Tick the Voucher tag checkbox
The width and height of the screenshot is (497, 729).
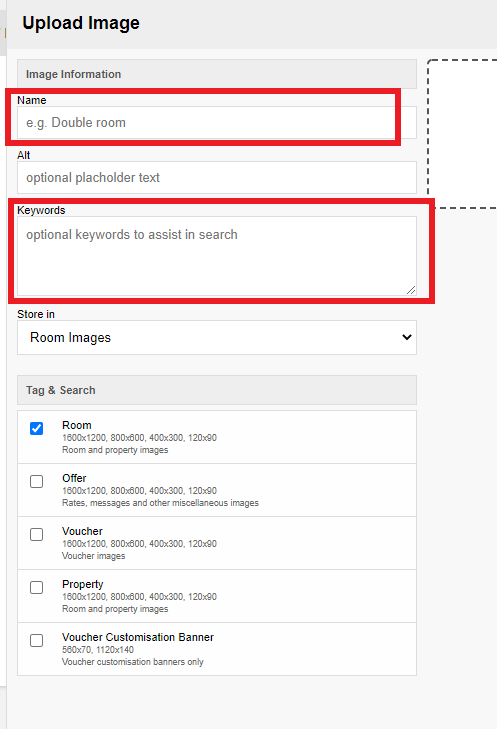click(x=36, y=534)
